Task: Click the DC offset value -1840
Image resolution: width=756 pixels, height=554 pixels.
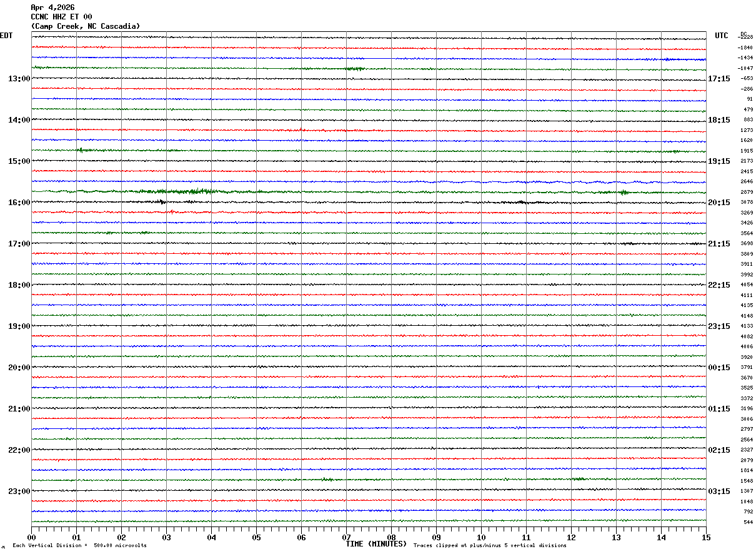Action: tap(745, 48)
